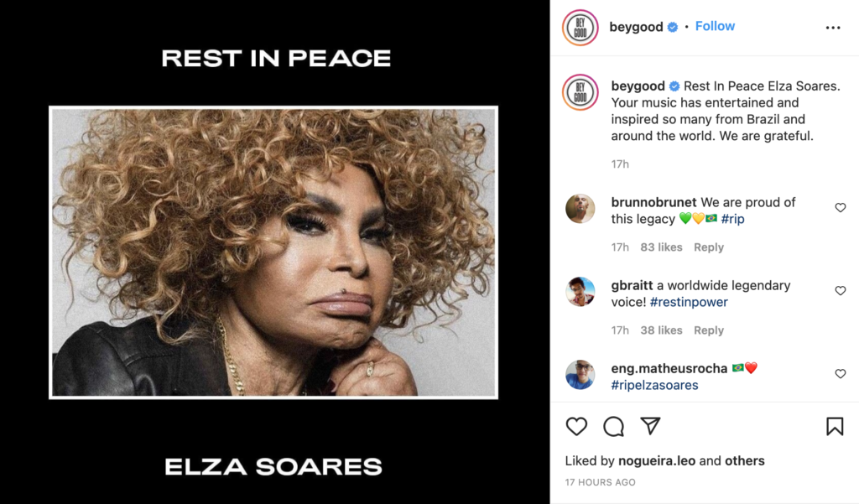This screenshot has width=859, height=504.
Task: Save post with bookmark icon
Action: 835,426
